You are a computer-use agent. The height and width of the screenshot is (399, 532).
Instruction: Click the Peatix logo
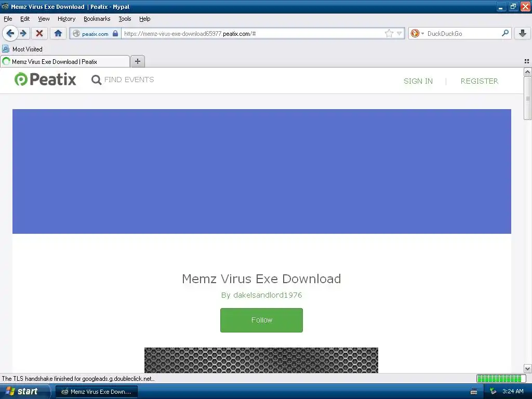(45, 79)
